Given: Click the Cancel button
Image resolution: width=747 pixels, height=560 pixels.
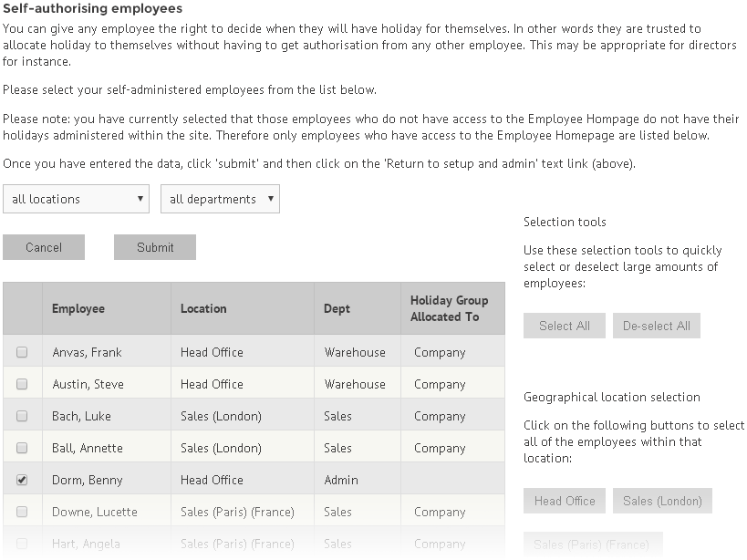Looking at the screenshot, I should point(44,247).
